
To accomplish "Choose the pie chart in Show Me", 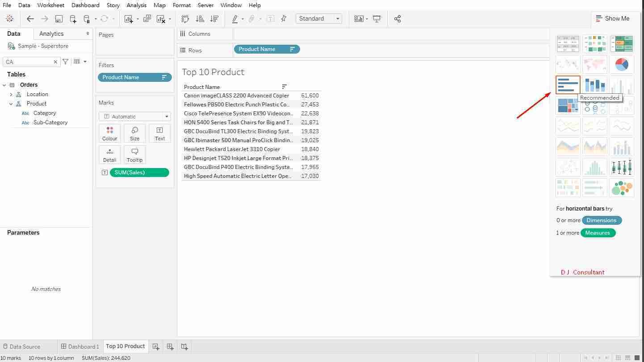I will [x=621, y=64].
